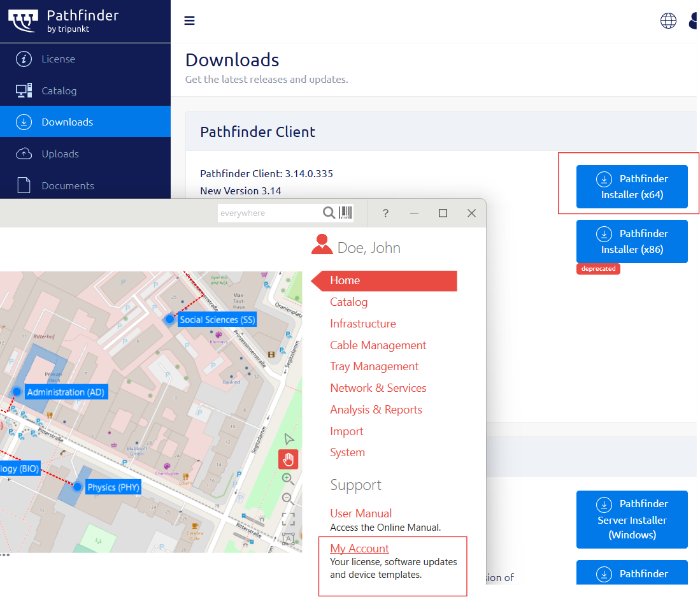Toggle the hamburger sidebar menu

tap(189, 21)
